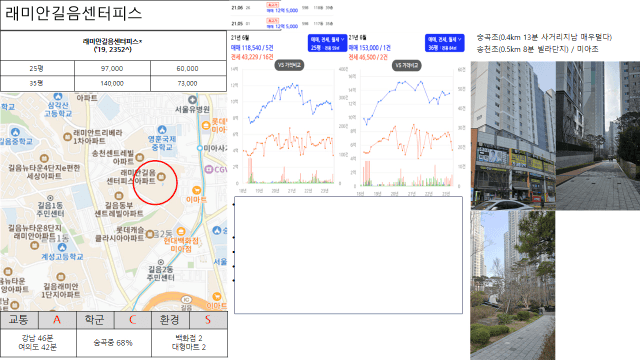Click the 환경 header cell
The width and height of the screenshot is (640, 360).
pyautogui.click(x=170, y=320)
